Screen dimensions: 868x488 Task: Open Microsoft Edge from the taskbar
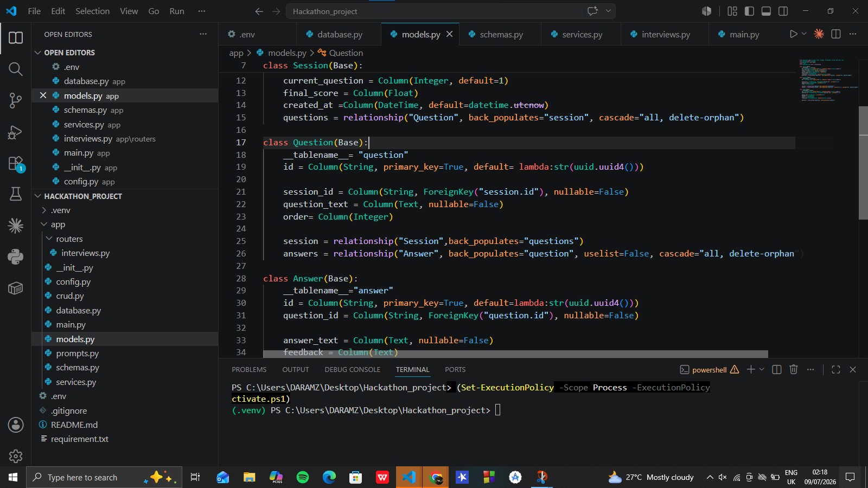point(329,477)
